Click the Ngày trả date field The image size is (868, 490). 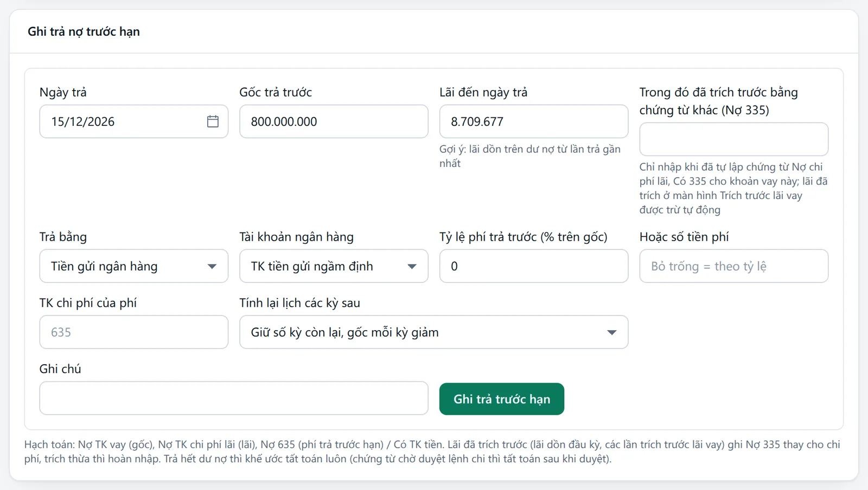click(133, 121)
